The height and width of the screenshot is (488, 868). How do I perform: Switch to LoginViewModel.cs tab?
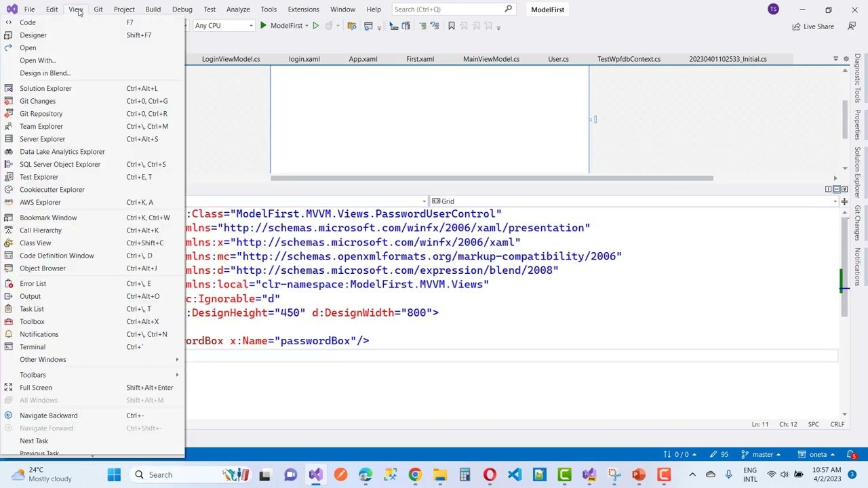[x=231, y=59]
